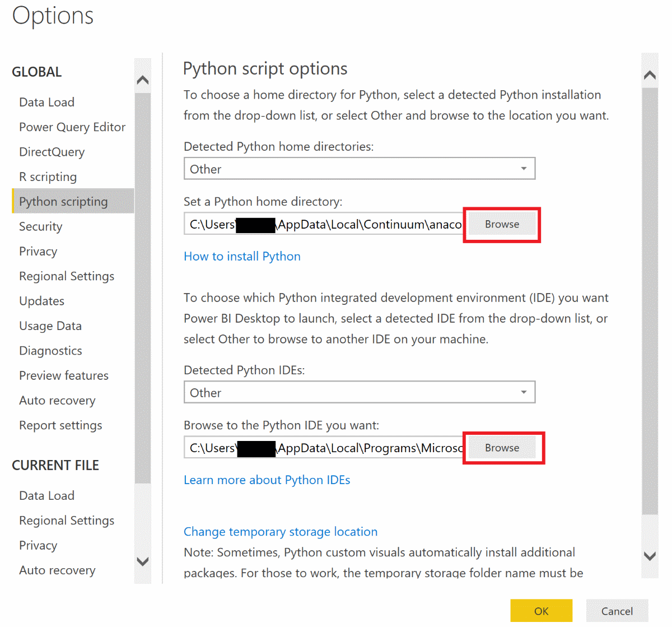Browse for the Python IDE executable
Viewport: 672px width, 627px height.
point(502,448)
